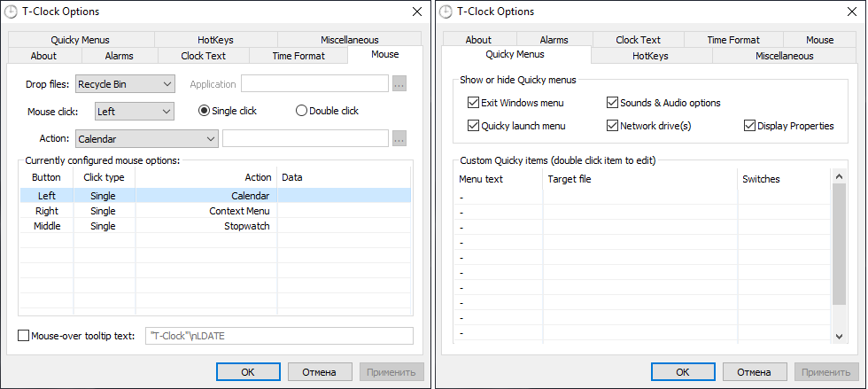Click the Custom Quicky items scrollbar thumb
This screenshot has height=389, width=868.
[840, 244]
